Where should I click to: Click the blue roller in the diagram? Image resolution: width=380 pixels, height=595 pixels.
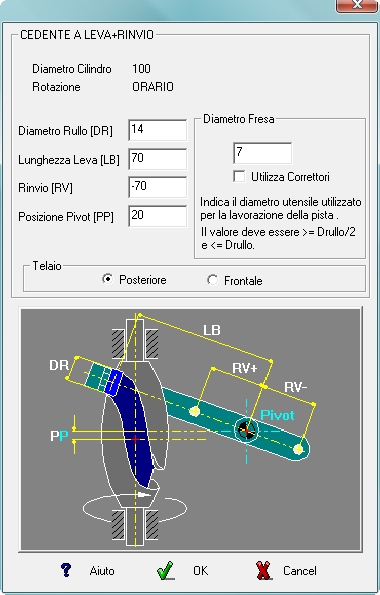tap(114, 382)
